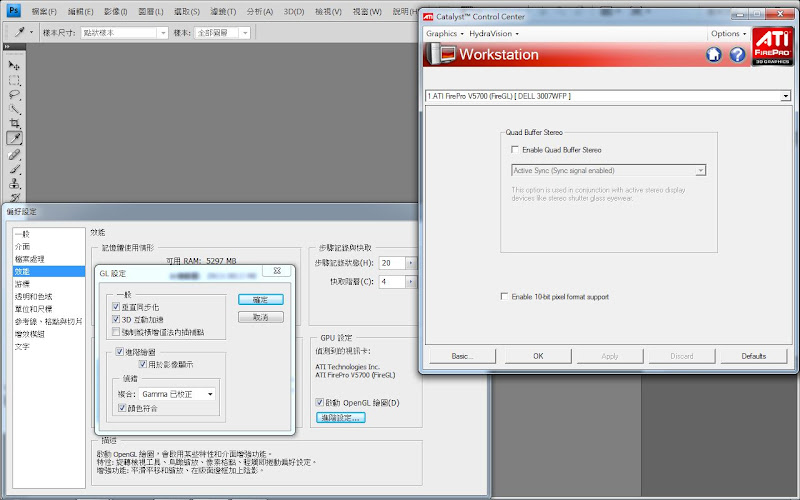Open 檔案(F) menu
Viewport: 800px width, 500px height.
(44, 11)
